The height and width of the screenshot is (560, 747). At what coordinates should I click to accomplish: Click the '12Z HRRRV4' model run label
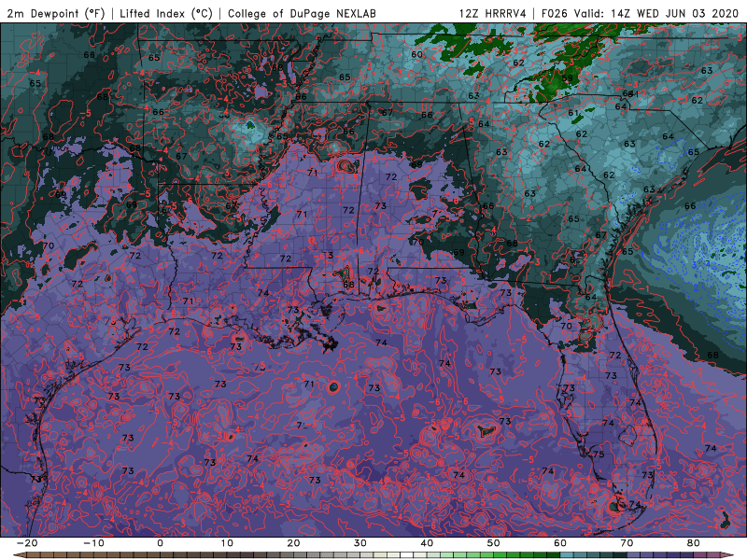(x=492, y=13)
